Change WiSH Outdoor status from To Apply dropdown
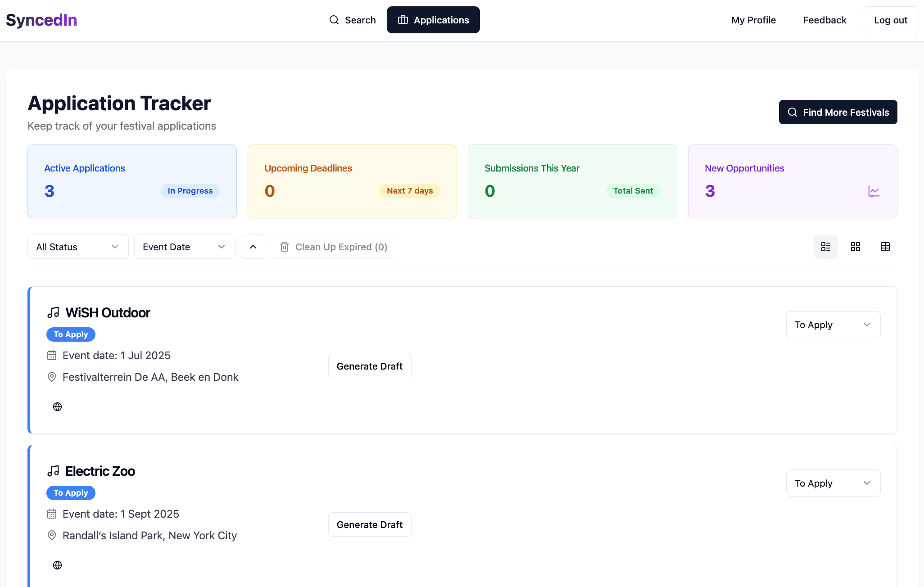The image size is (924, 587). [x=833, y=325]
